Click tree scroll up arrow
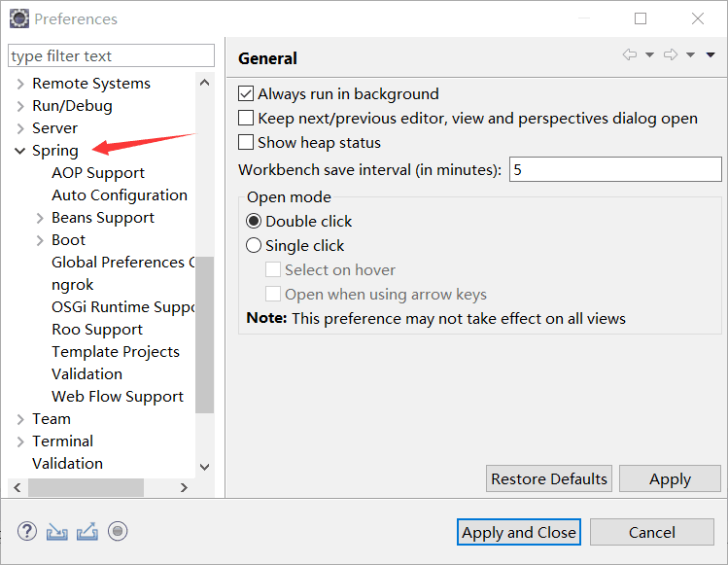This screenshot has width=728, height=565. 204,83
